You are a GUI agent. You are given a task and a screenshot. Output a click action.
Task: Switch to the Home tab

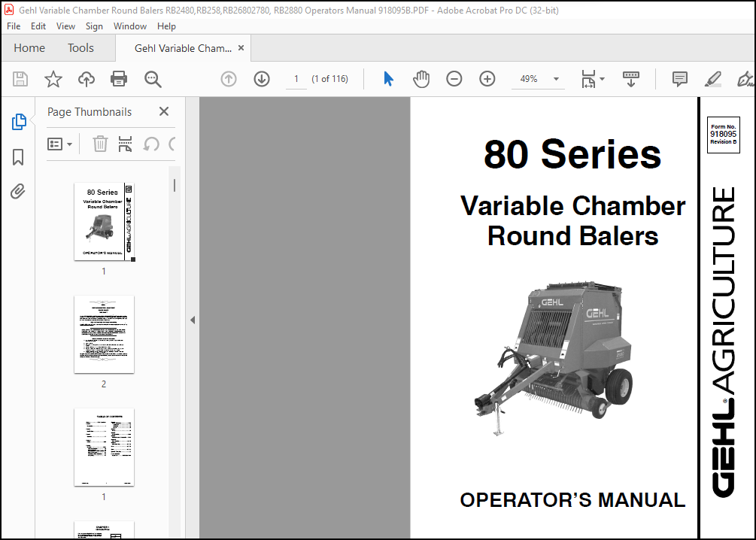(29, 47)
